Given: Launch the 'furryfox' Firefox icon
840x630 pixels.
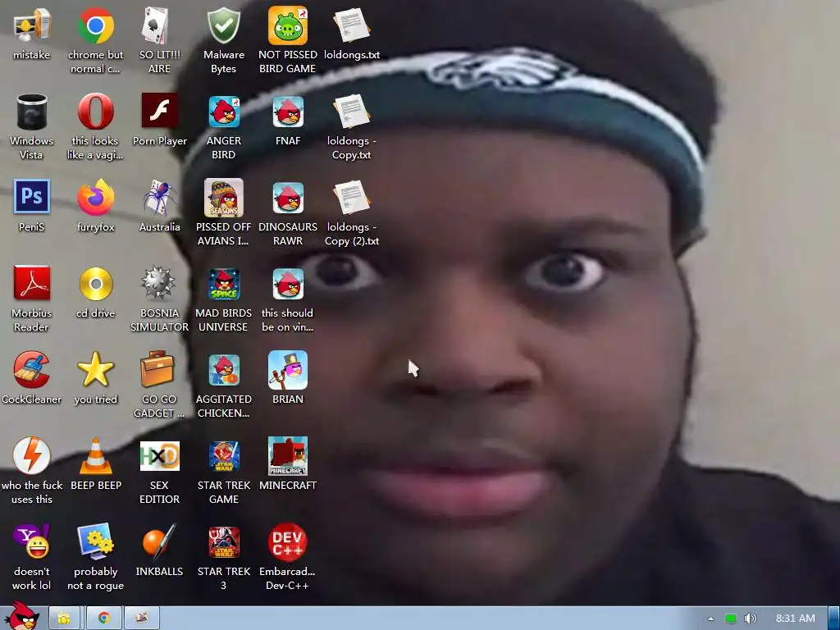Looking at the screenshot, I should tap(95, 197).
